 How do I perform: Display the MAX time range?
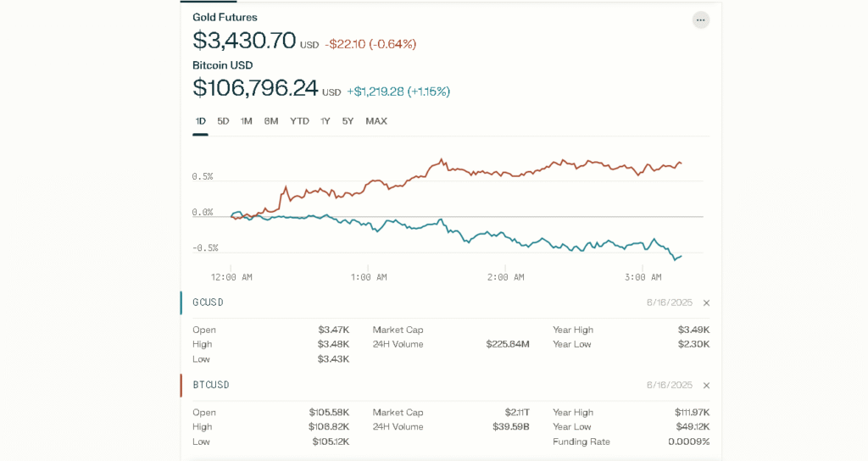(376, 121)
